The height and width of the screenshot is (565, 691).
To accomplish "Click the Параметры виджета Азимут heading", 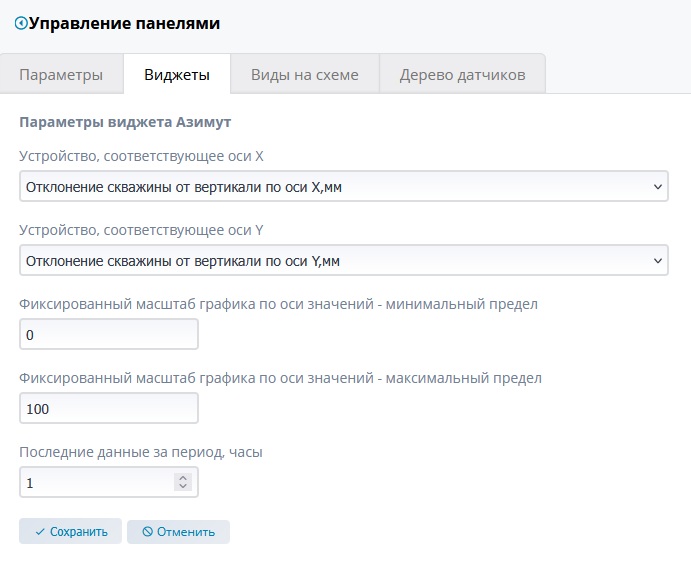I will [125, 123].
